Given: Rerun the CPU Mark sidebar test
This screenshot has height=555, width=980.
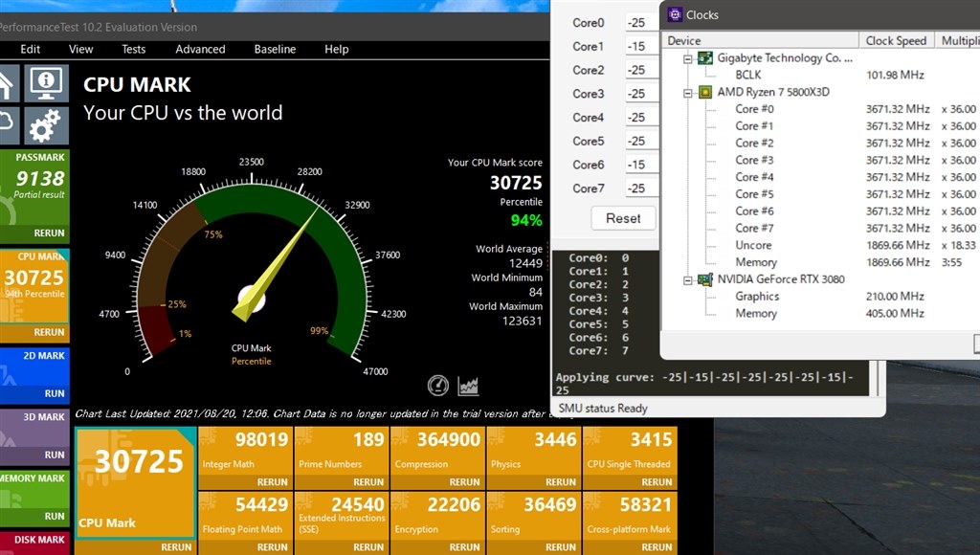Looking at the screenshot, I should pyautogui.click(x=49, y=332).
